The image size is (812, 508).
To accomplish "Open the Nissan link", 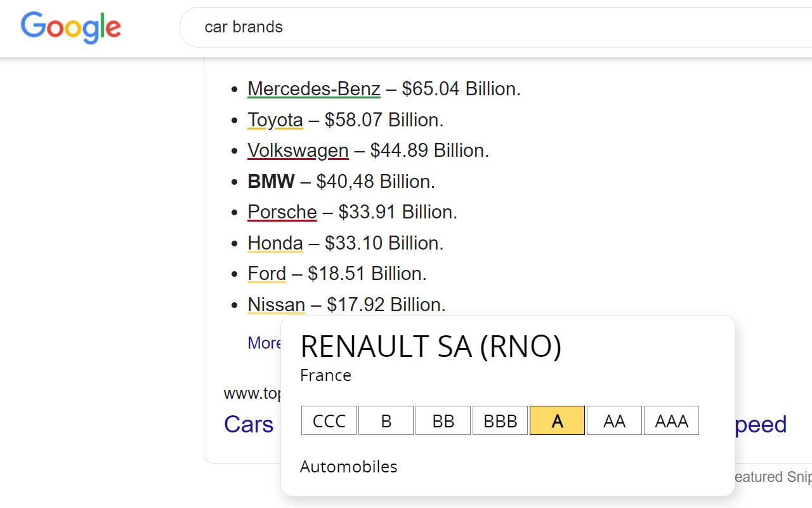I will 277,305.
